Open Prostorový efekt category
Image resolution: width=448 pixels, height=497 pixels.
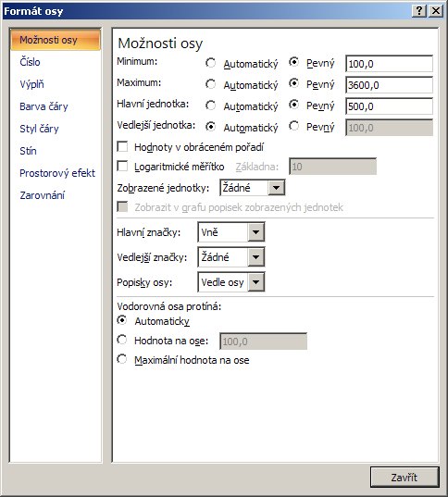tap(57, 173)
